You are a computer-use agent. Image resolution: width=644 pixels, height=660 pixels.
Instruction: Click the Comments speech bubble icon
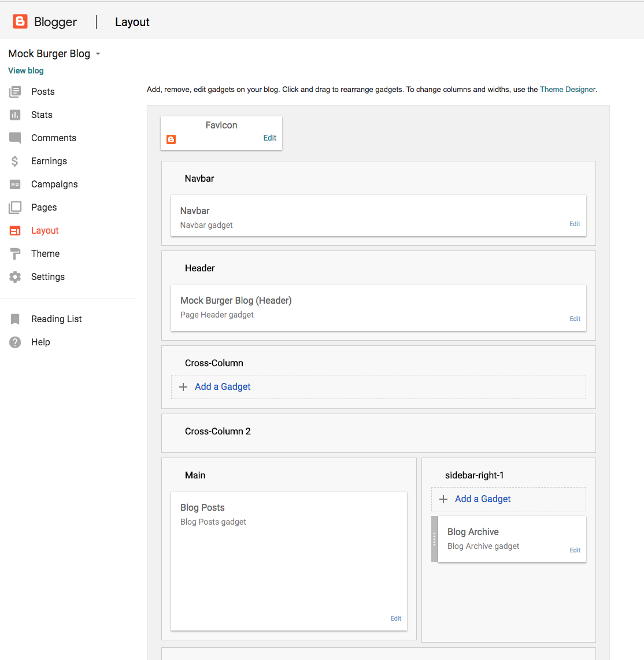coord(16,138)
